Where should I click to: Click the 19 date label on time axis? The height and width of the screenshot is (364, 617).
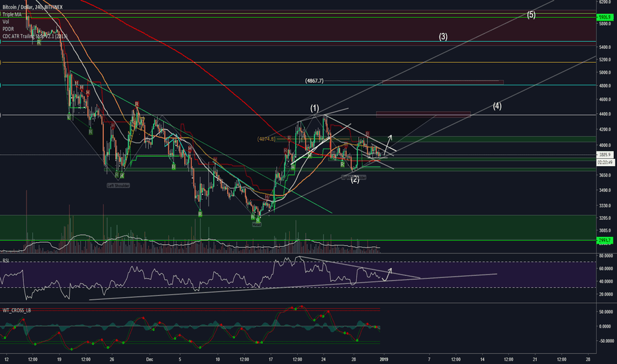tap(59, 359)
